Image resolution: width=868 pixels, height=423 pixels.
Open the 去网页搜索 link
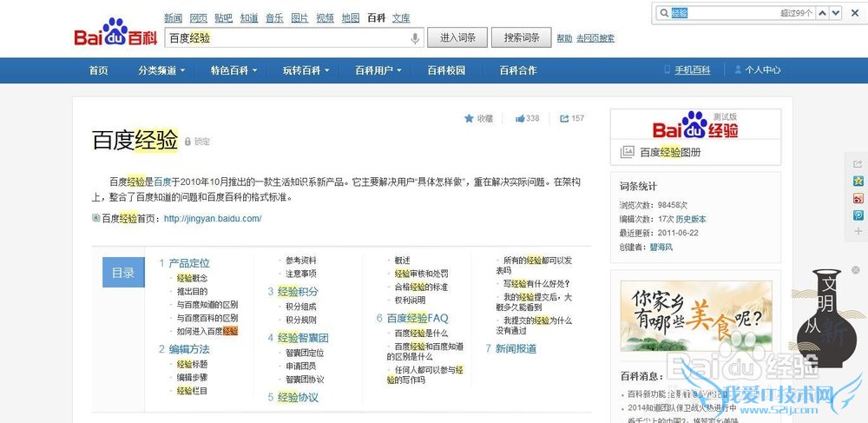(x=595, y=39)
